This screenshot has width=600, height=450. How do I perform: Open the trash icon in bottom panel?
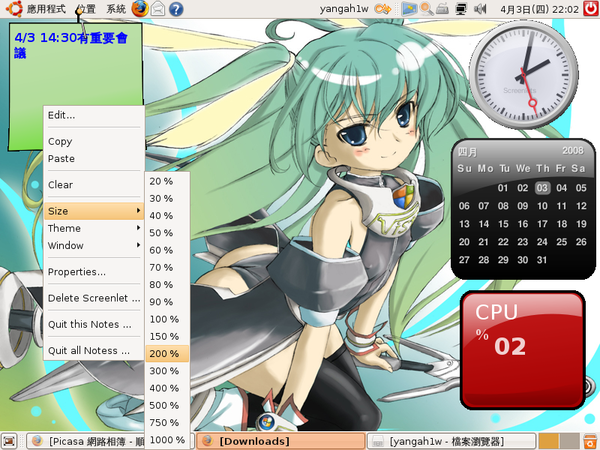pyautogui.click(x=591, y=441)
